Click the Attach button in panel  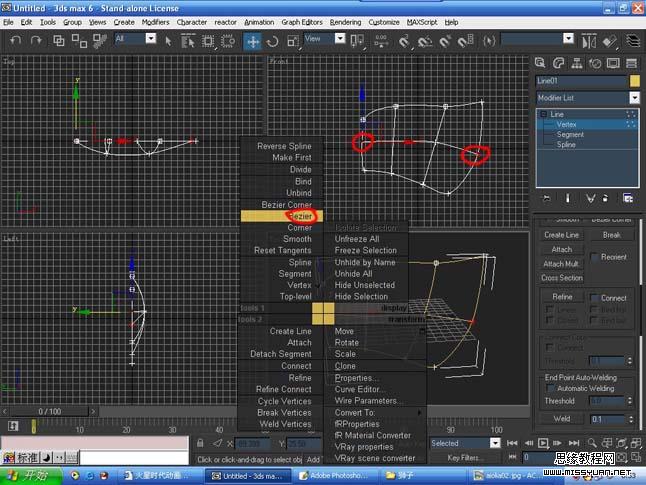[562, 250]
